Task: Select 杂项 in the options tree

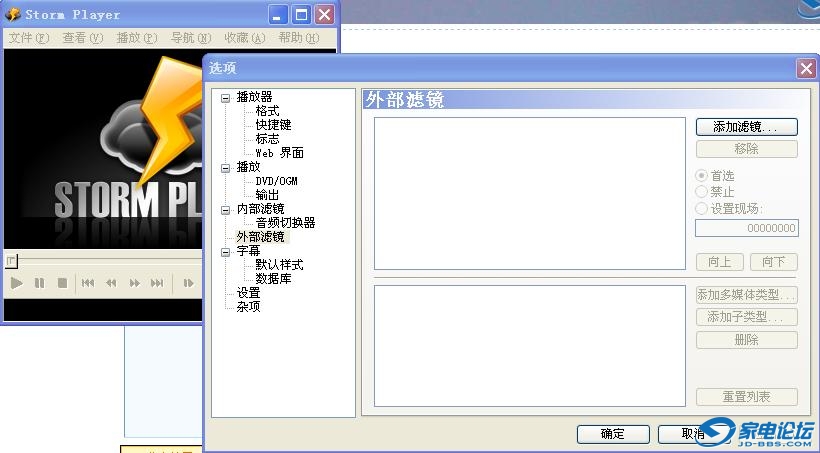Action: click(x=248, y=307)
